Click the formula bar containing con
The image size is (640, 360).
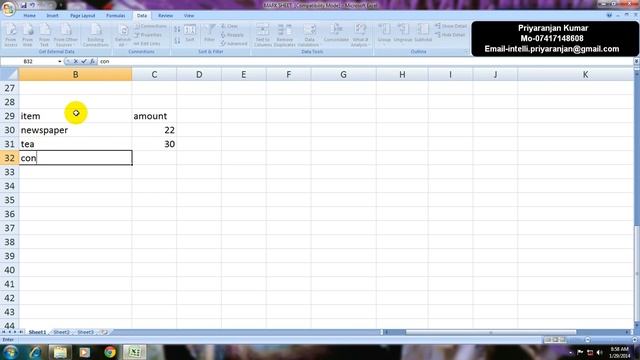pos(365,61)
